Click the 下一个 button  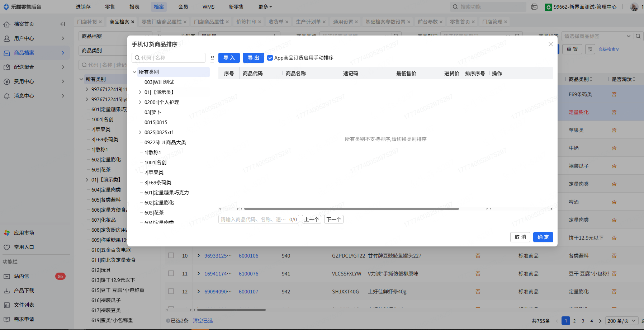[x=334, y=220]
